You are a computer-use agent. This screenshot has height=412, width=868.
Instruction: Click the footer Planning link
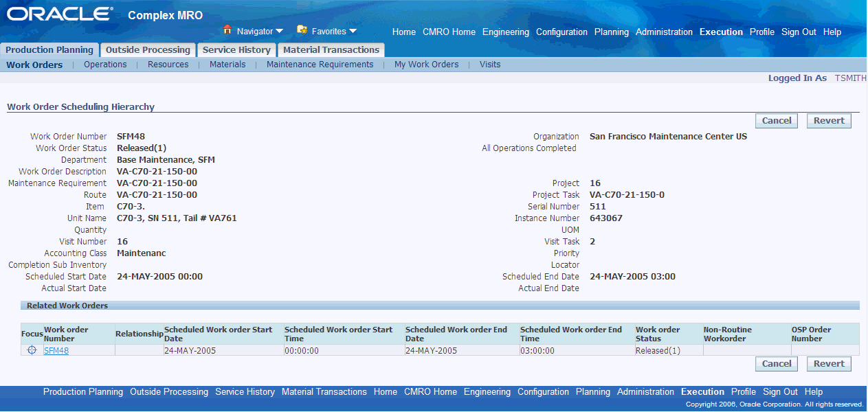(593, 392)
